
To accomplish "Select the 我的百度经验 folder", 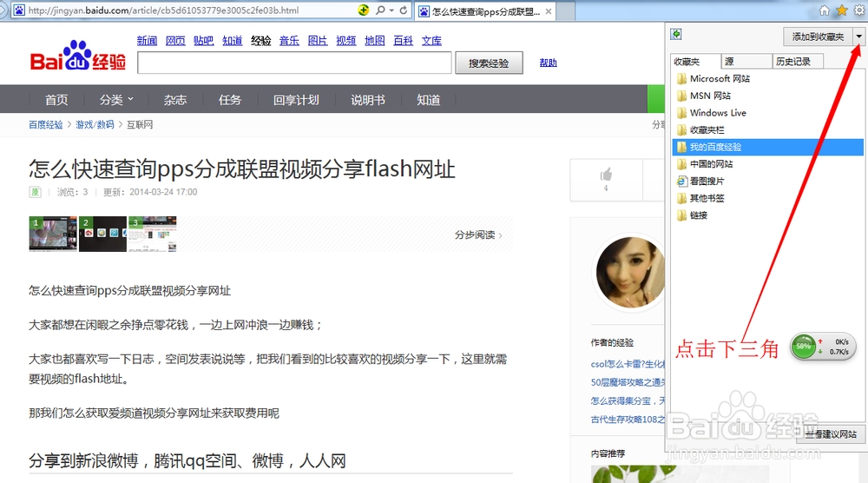I will tap(768, 147).
